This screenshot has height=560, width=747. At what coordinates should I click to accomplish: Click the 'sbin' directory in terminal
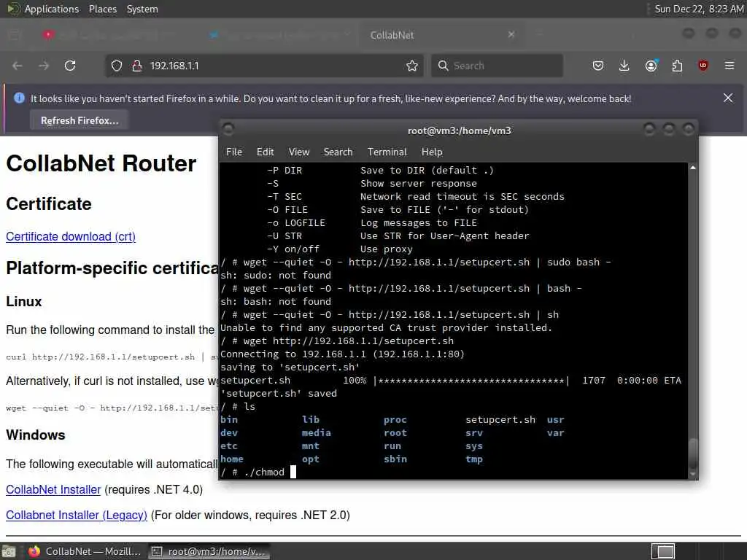coord(395,459)
